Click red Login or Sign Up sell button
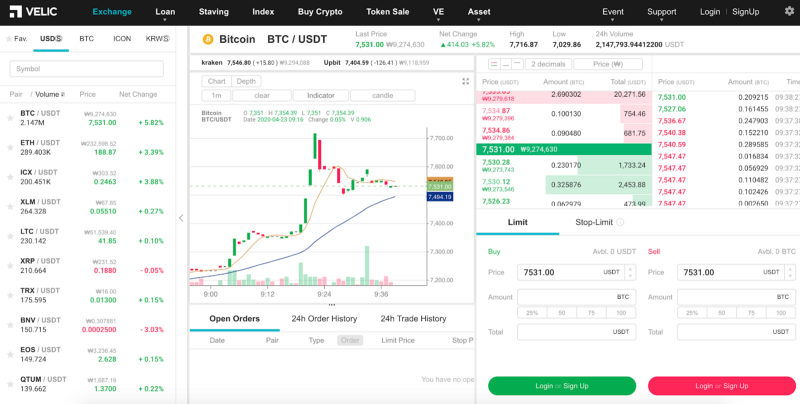This screenshot has width=800, height=404. click(721, 386)
